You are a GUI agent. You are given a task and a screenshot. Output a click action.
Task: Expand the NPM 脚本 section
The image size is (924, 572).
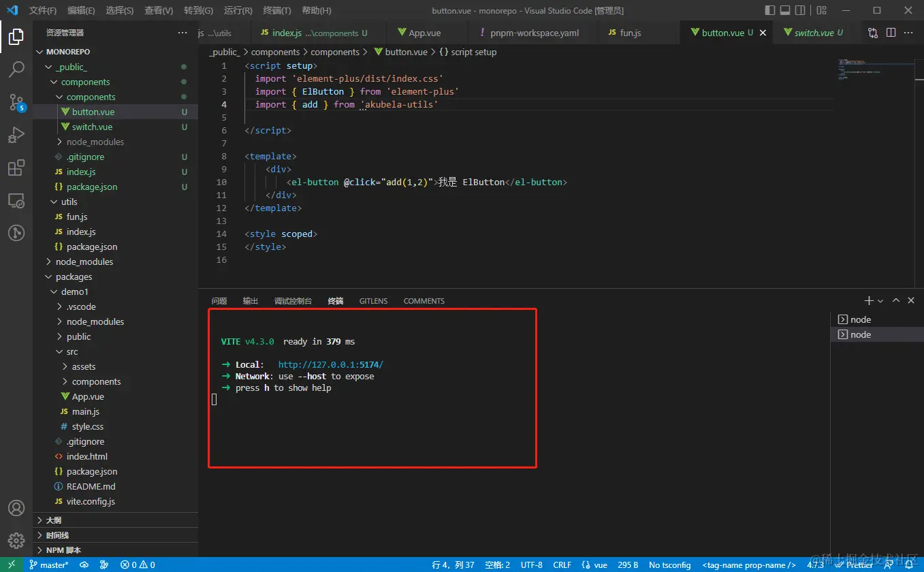[x=63, y=550]
